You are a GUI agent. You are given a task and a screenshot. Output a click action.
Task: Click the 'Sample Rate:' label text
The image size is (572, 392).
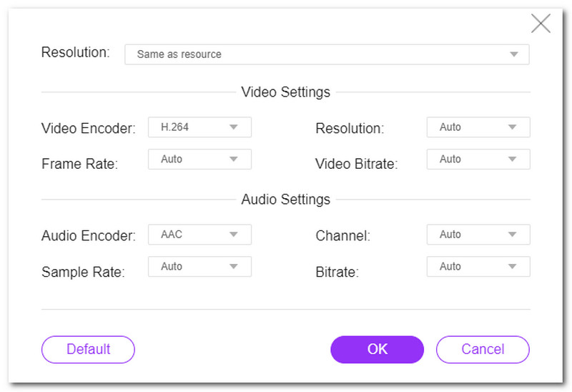[83, 272]
